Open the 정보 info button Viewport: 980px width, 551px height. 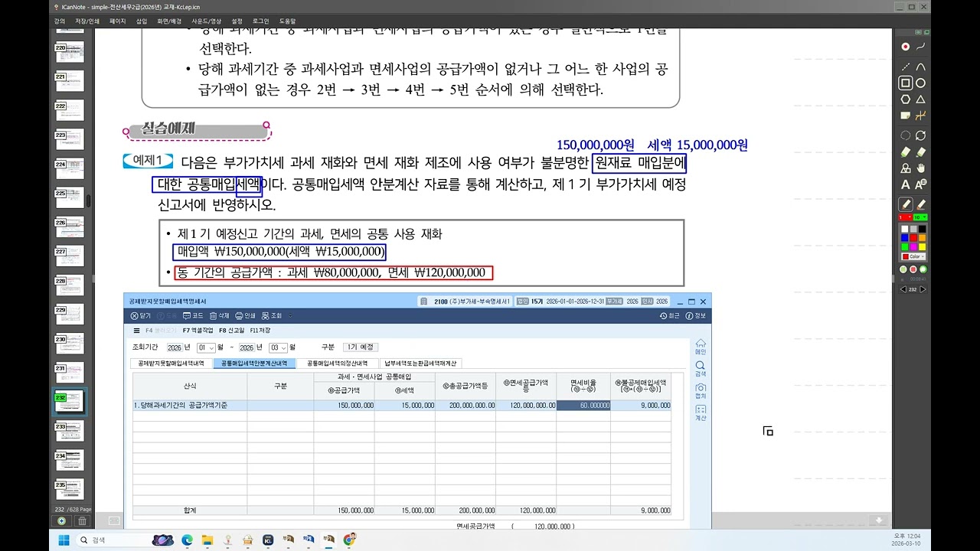[695, 315]
